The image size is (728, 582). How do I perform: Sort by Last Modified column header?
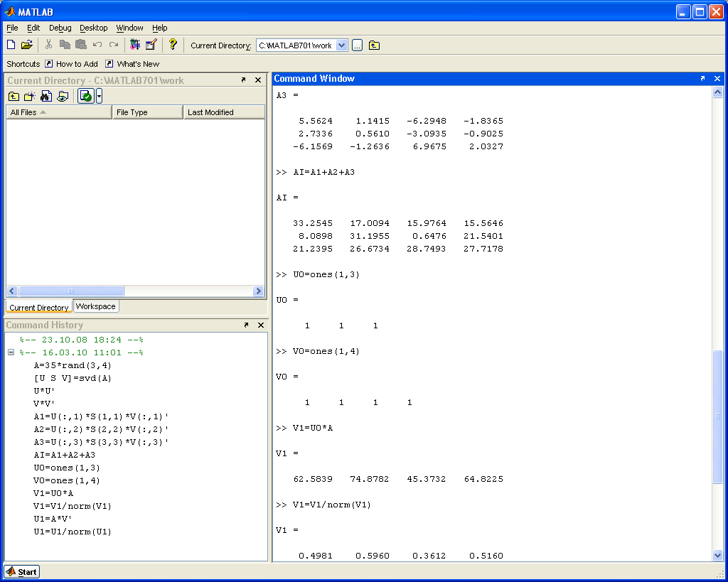(224, 112)
